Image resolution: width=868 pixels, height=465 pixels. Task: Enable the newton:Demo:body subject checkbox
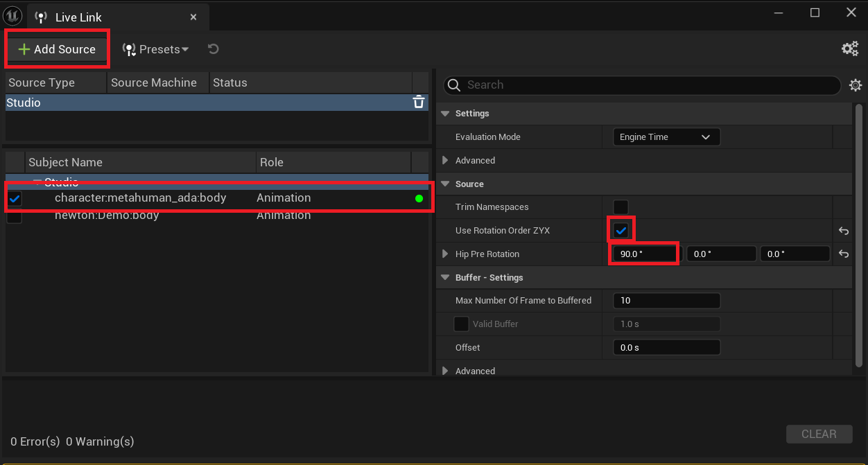pyautogui.click(x=15, y=216)
